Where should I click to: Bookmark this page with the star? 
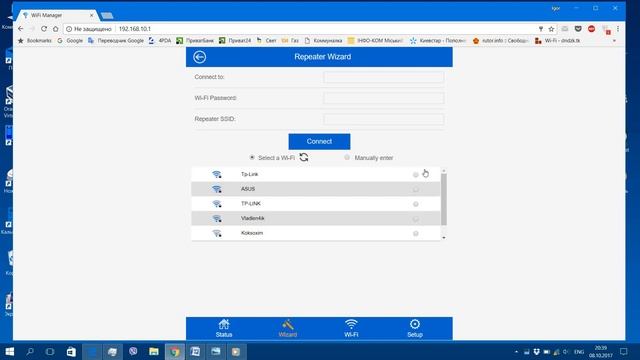pyautogui.click(x=551, y=29)
